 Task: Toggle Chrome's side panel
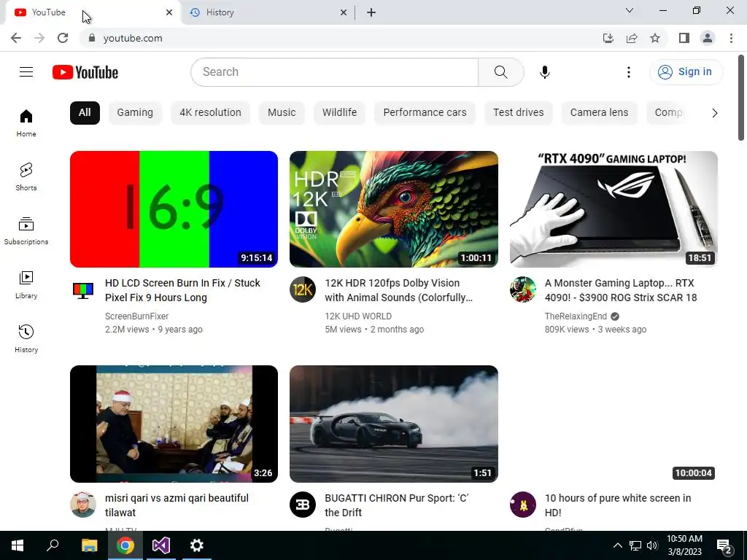point(684,38)
